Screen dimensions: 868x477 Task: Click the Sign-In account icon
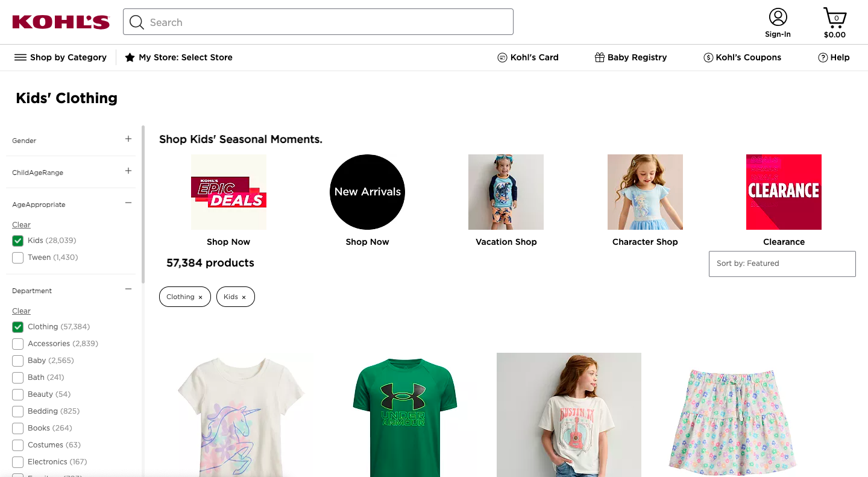coord(778,17)
